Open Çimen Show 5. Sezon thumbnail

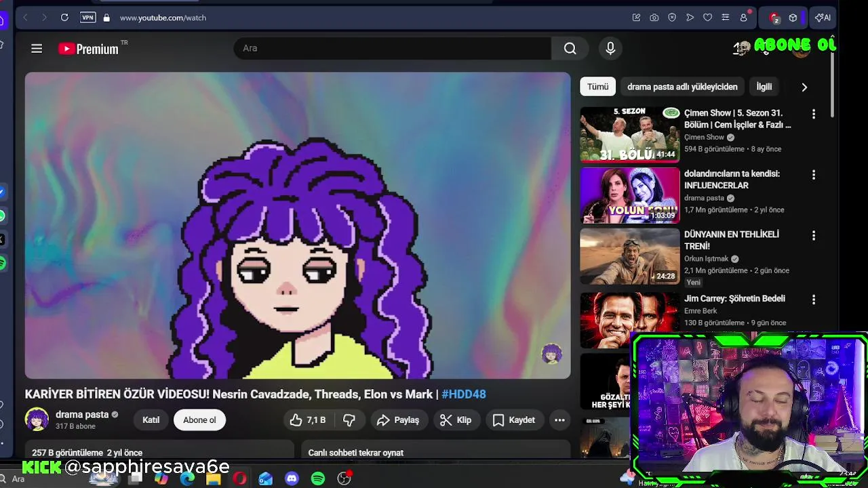click(x=629, y=134)
